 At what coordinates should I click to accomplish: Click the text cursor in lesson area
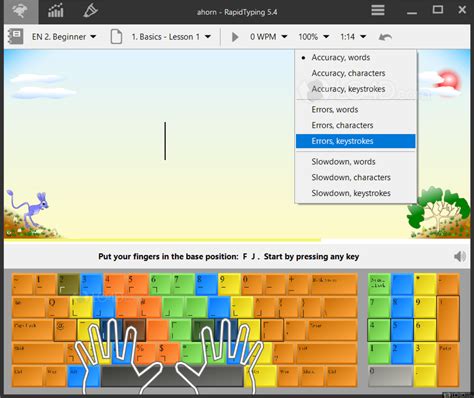[x=165, y=141]
